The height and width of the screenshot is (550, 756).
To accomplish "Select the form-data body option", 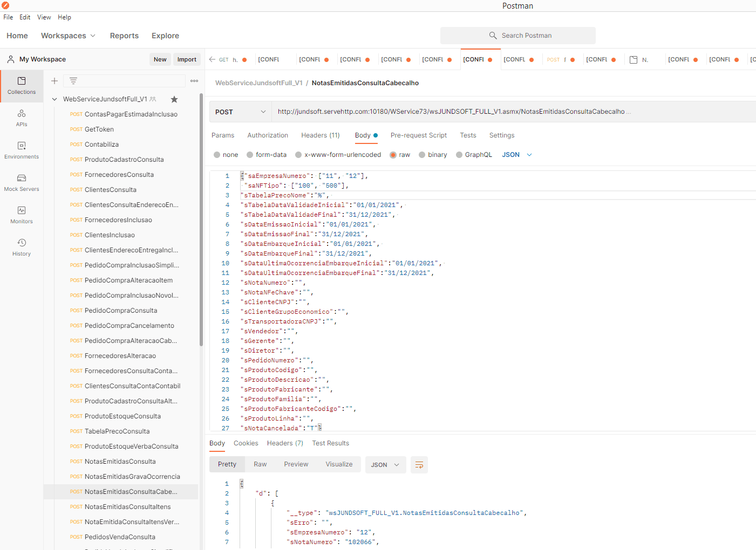I will pyautogui.click(x=250, y=155).
